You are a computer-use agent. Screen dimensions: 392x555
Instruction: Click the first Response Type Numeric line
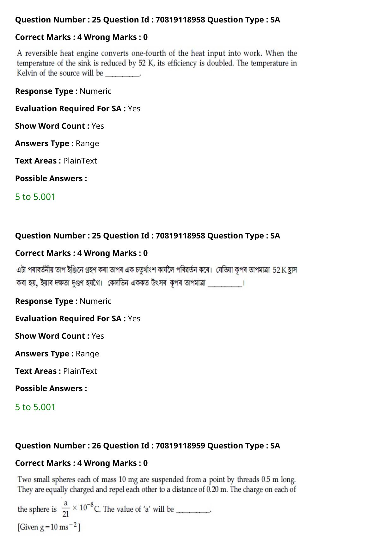pyautogui.click(x=63, y=91)
